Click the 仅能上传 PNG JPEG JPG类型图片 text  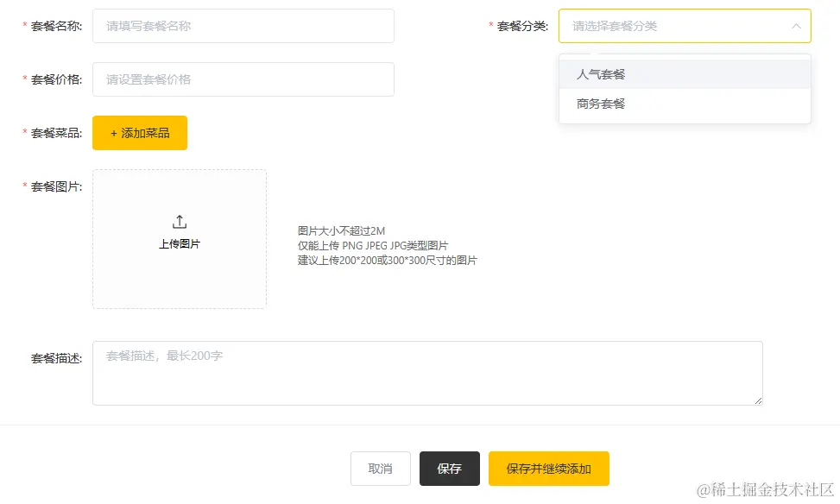pos(373,245)
